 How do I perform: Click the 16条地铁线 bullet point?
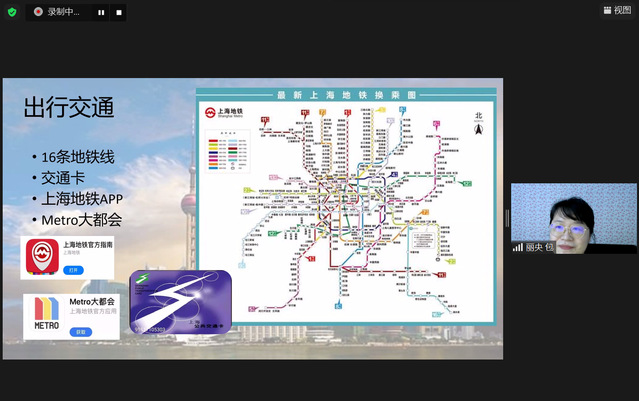point(76,158)
